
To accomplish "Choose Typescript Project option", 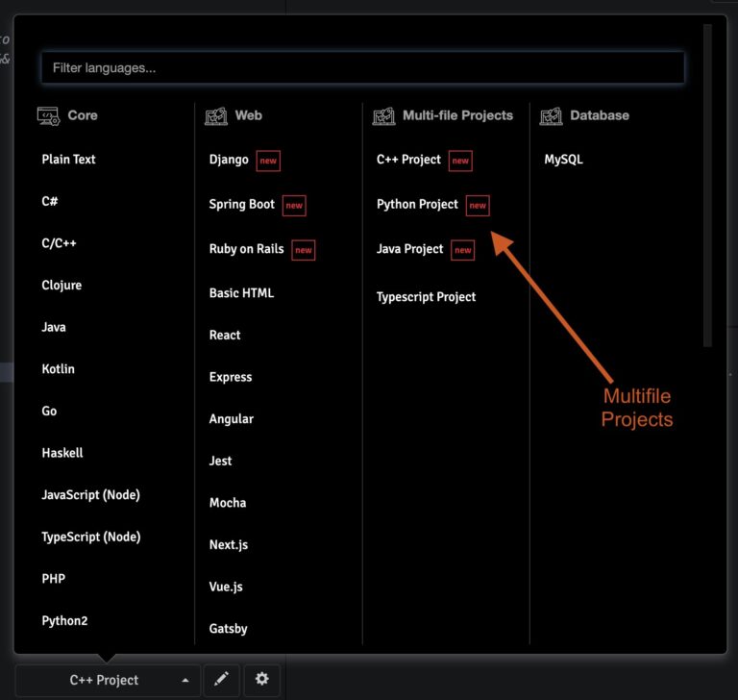I will pos(427,297).
